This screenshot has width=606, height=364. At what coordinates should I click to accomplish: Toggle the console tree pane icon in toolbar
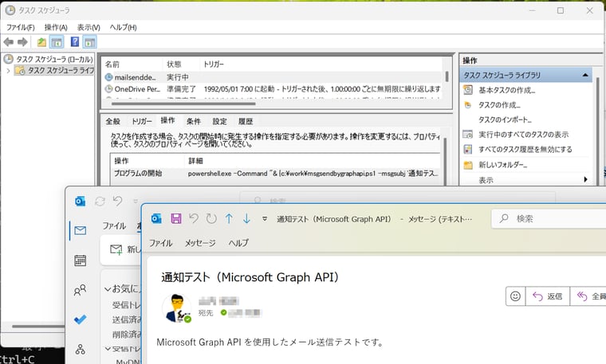[57, 41]
